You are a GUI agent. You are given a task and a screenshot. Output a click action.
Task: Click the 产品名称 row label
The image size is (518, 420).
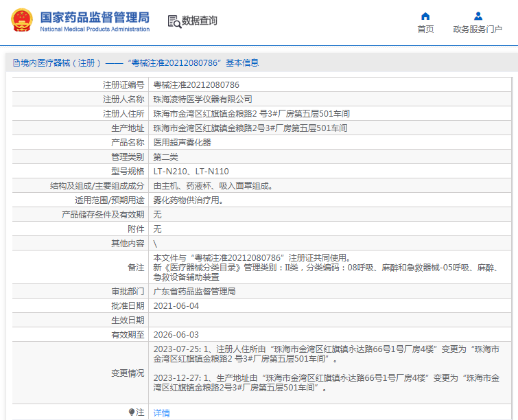tap(128, 143)
